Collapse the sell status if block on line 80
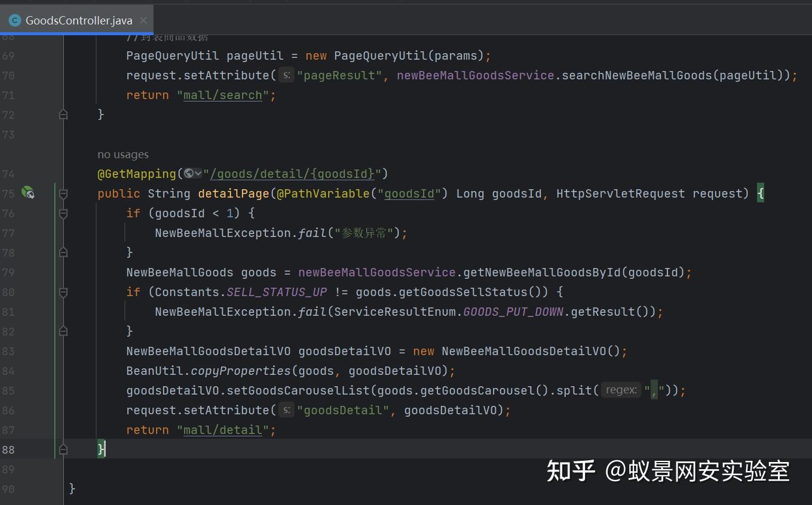 63,292
